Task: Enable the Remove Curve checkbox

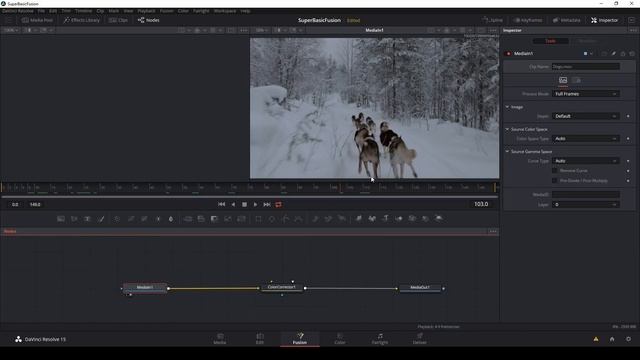Action: 554,171
